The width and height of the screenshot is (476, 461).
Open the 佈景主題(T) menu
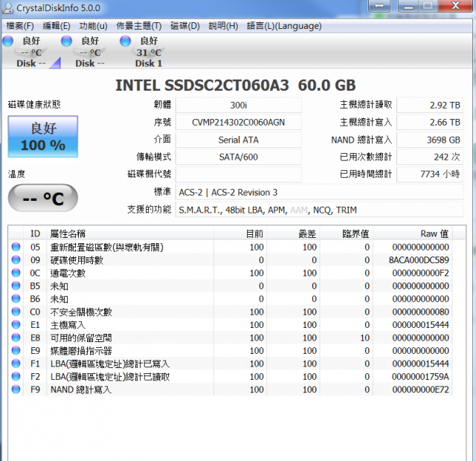click(138, 26)
